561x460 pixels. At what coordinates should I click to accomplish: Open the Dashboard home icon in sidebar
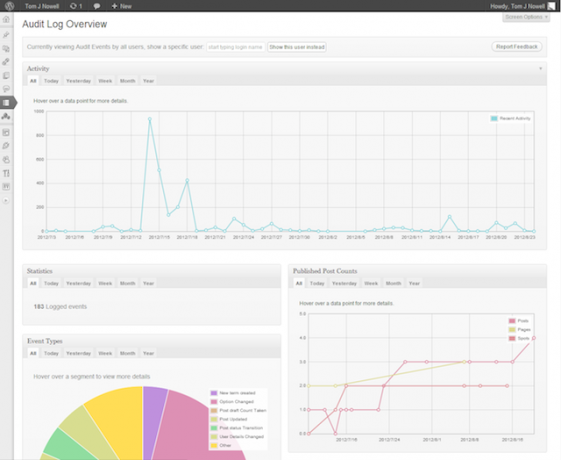(6, 19)
